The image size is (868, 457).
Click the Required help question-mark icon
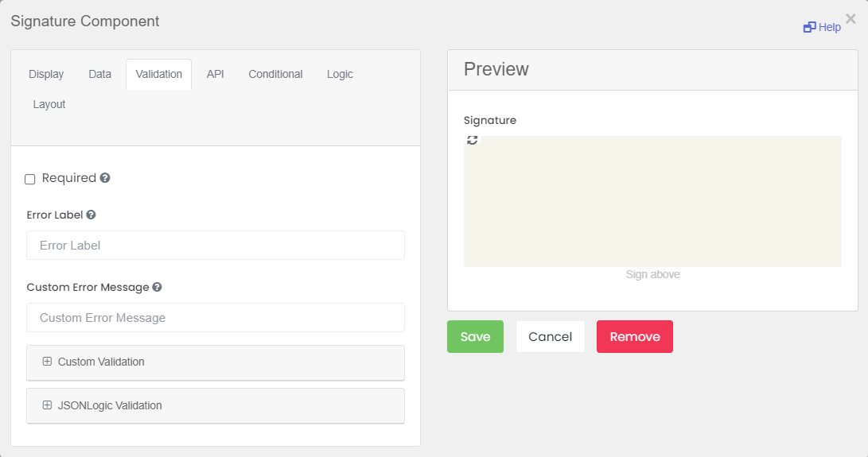point(105,177)
